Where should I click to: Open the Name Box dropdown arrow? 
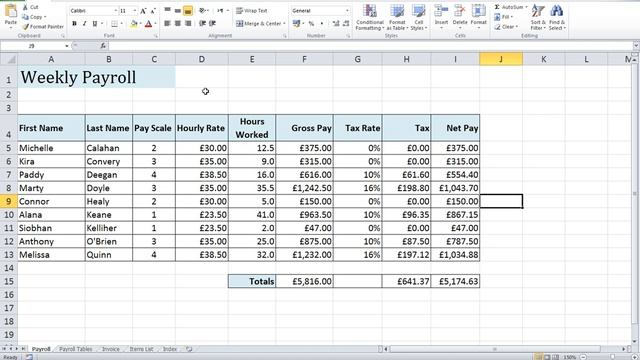67,46
